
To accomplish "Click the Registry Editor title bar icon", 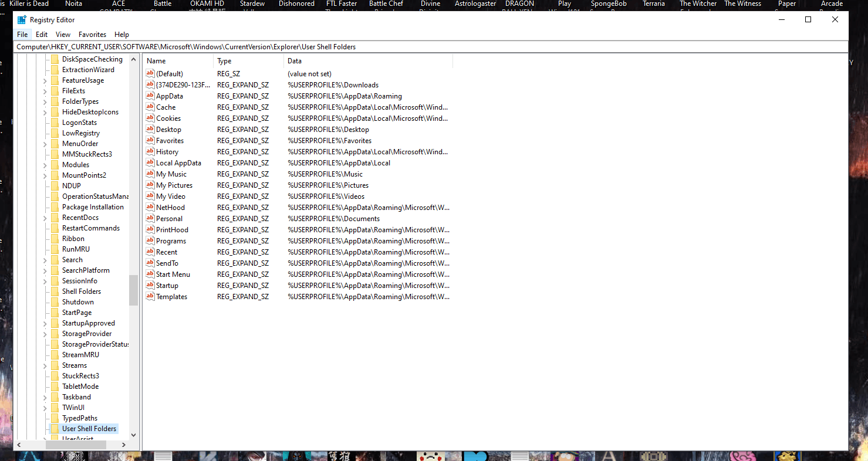I will coord(22,19).
